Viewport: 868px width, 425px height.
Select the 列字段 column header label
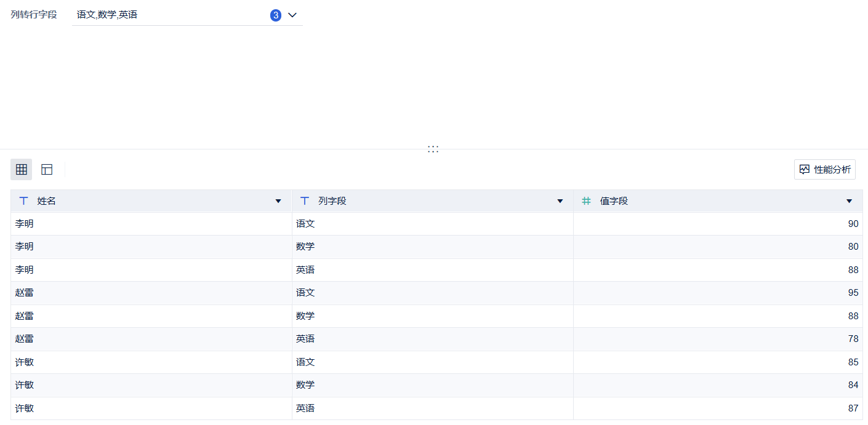[x=332, y=201]
